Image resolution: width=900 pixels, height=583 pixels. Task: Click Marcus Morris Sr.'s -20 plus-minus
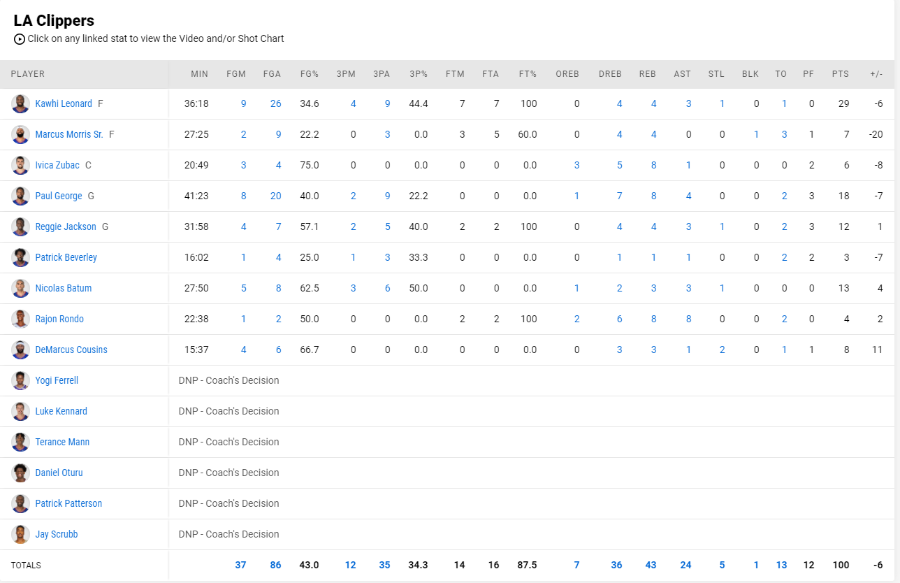(875, 134)
